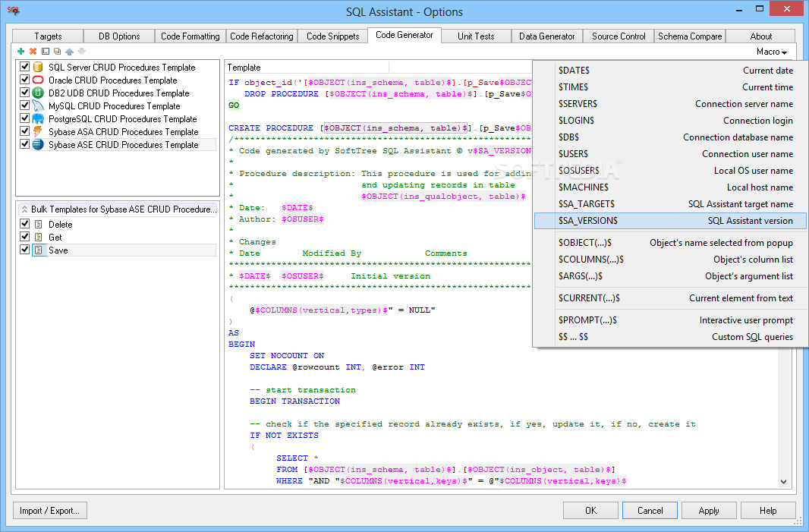This screenshot has width=809, height=532.
Task: Duplicate the selected template
Action: pos(57,51)
